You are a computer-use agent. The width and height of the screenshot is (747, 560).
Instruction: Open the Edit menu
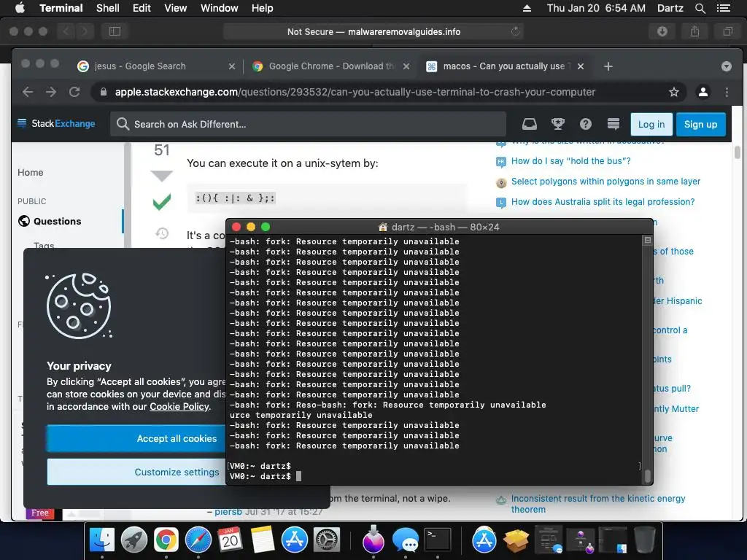coord(142,8)
